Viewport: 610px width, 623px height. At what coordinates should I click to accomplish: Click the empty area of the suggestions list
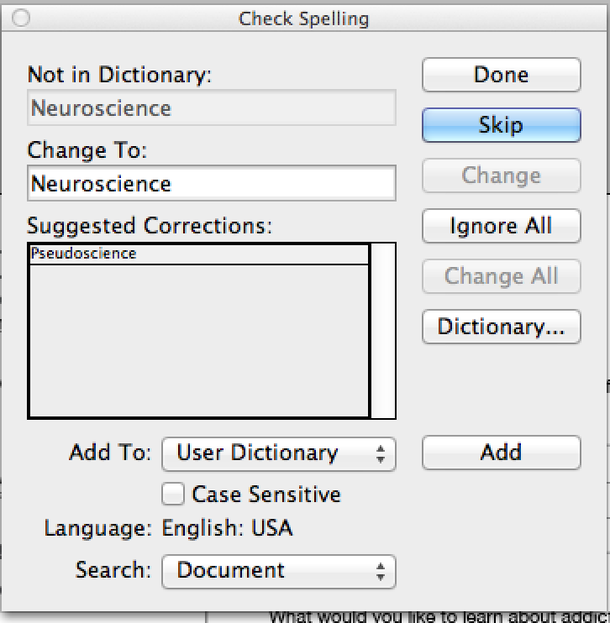(x=199, y=341)
